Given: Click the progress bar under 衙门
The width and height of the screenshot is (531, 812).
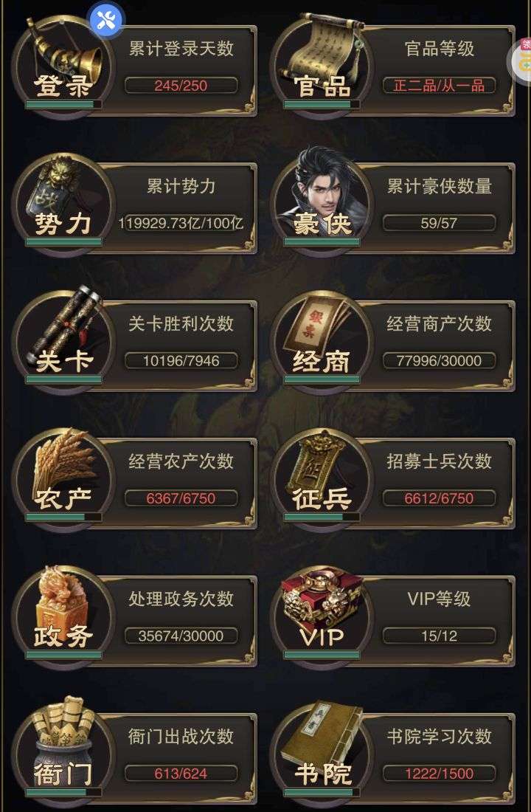Looking at the screenshot, I should click(x=63, y=792).
